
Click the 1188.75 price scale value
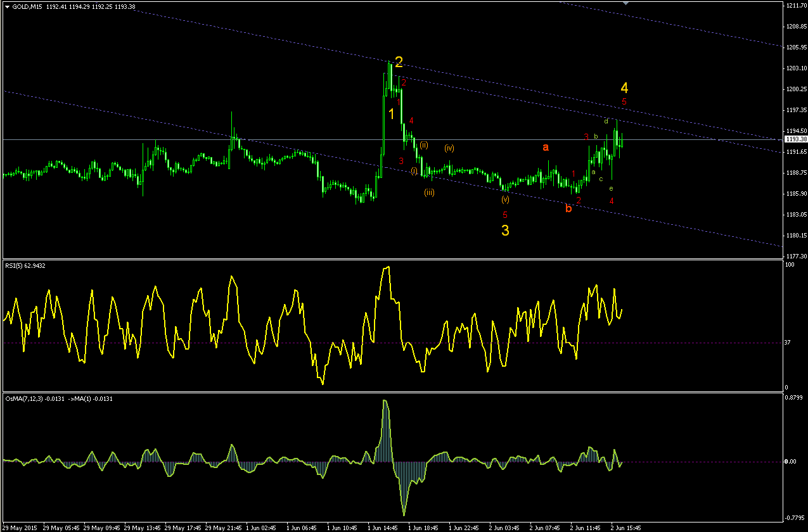pos(795,172)
